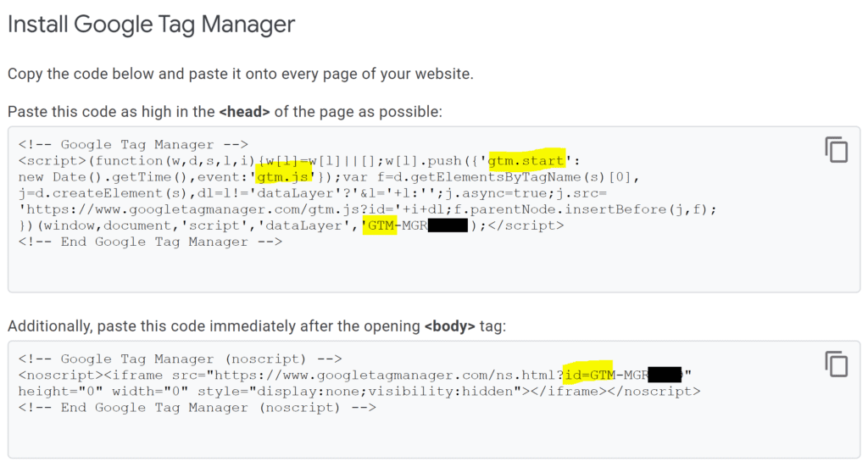The image size is (868, 473).
Task: Copy the head code snippet using copy icon
Action: coord(836,150)
